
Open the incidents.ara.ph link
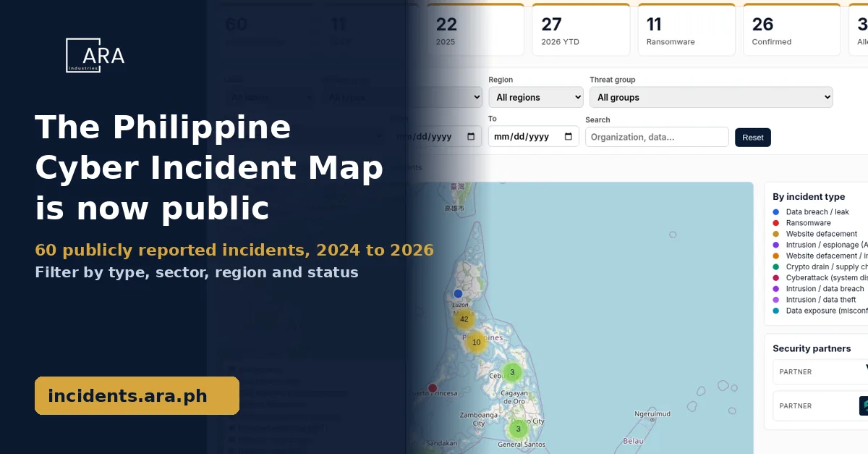click(137, 396)
